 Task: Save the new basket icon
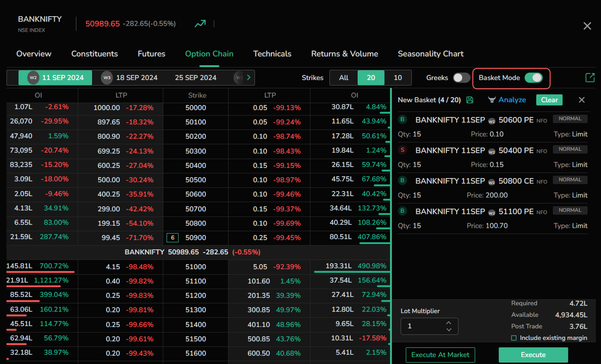click(x=470, y=100)
